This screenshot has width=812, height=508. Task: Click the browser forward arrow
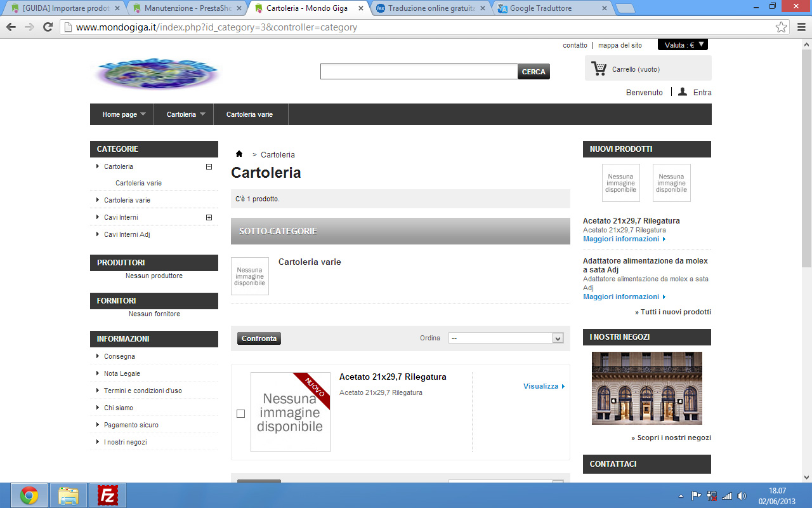(29, 27)
